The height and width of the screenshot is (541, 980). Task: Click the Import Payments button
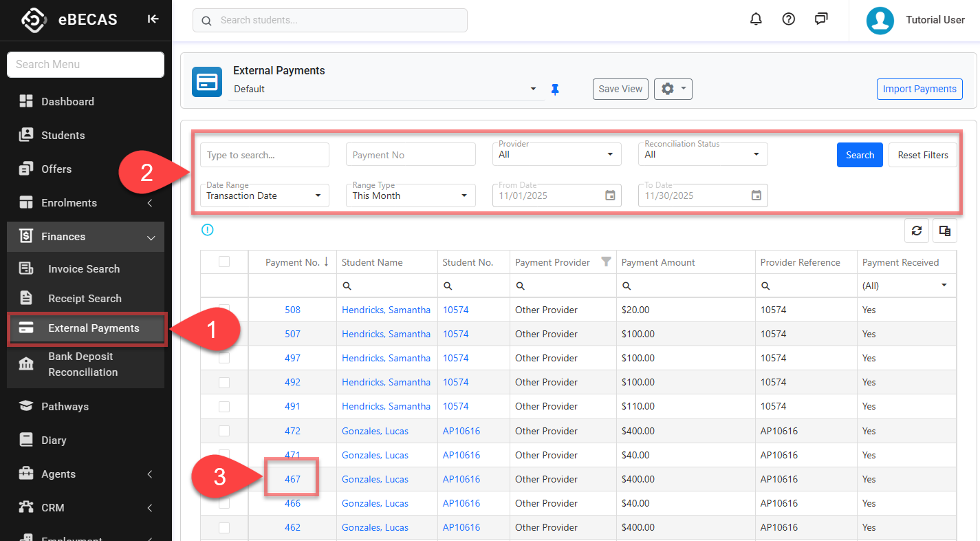click(x=919, y=89)
